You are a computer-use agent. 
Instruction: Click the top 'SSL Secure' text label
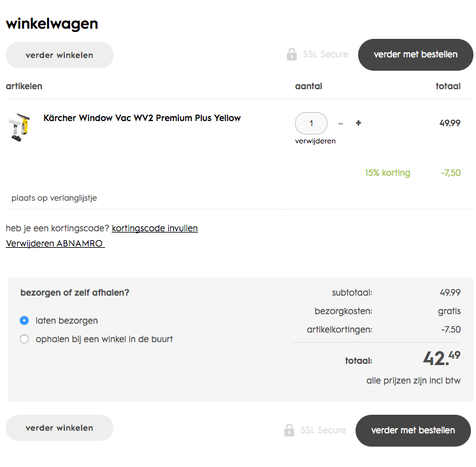coord(326,54)
